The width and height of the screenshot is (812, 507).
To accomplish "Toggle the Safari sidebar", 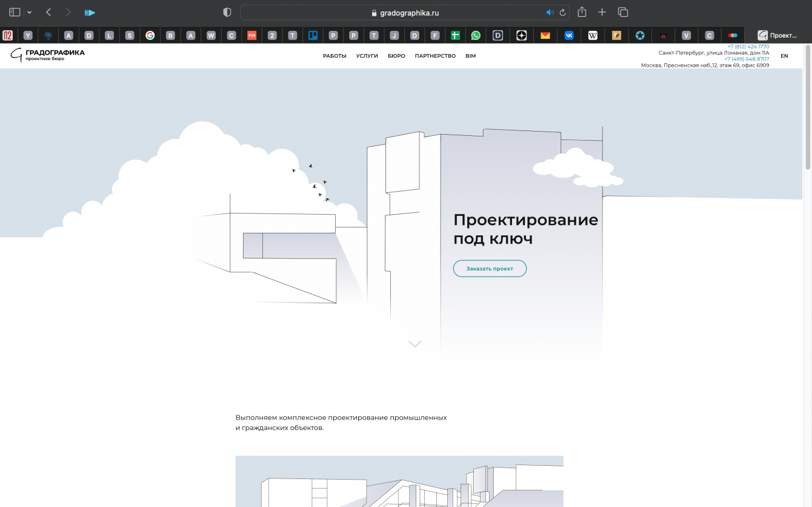I will coord(15,12).
